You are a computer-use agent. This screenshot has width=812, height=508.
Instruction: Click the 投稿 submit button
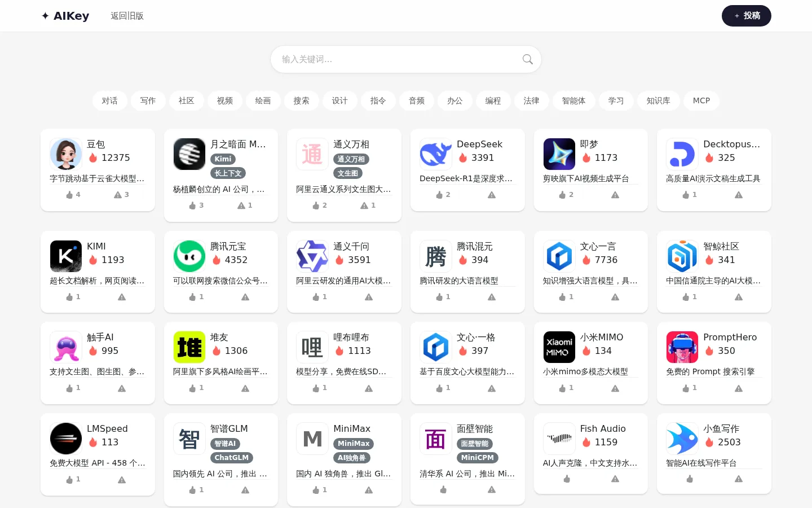click(x=747, y=16)
